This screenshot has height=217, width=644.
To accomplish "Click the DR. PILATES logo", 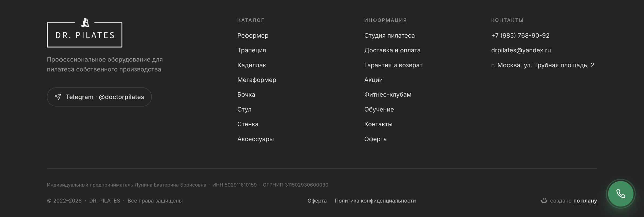I will pos(85,32).
